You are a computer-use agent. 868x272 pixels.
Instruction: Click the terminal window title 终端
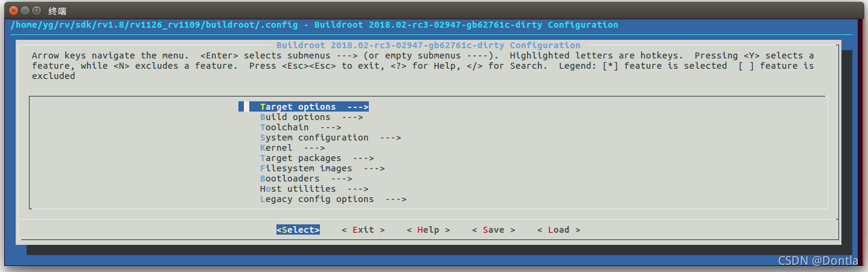coord(57,10)
